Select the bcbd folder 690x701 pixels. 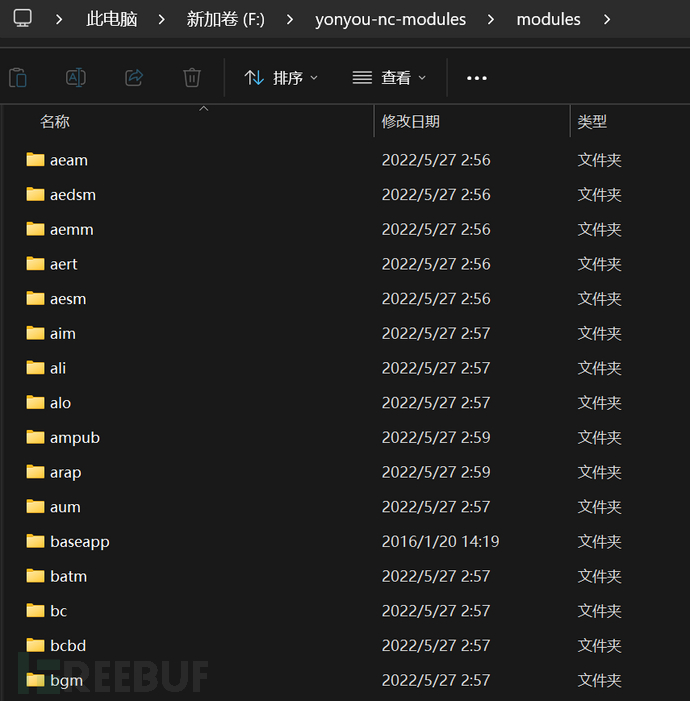click(x=68, y=646)
